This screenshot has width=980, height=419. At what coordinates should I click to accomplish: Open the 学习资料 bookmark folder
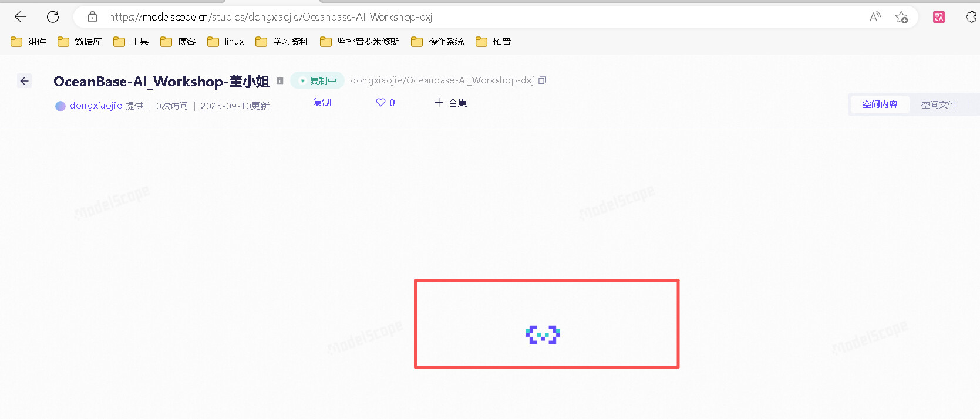[x=282, y=42]
